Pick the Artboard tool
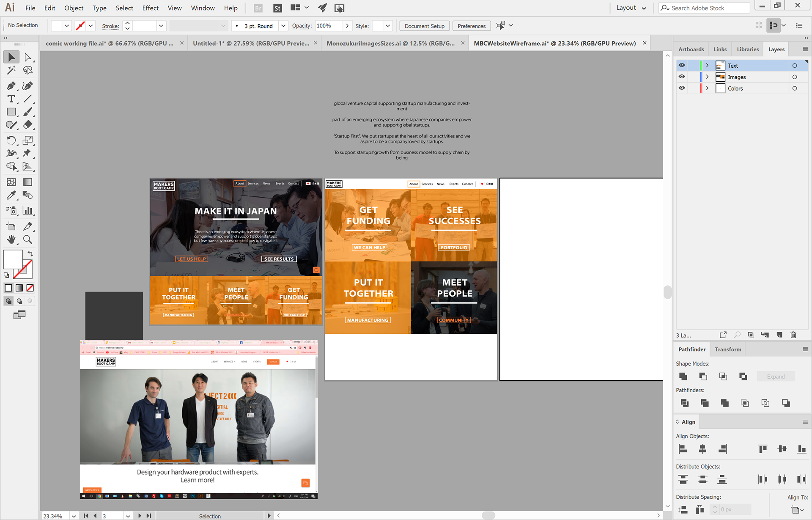The height and width of the screenshot is (520, 812). click(x=11, y=226)
